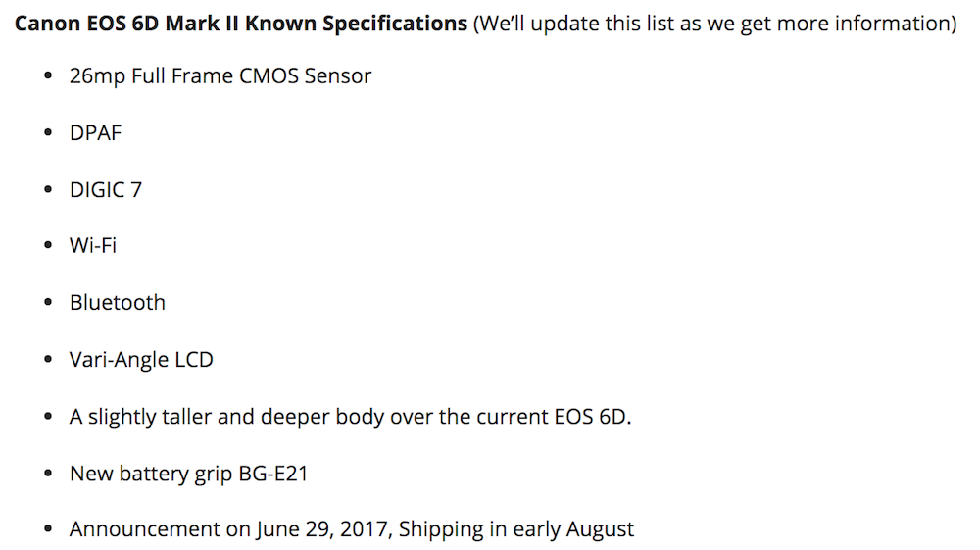Click the 'slightly taller and deeper body' line
Image resolution: width=980 pixels, height=550 pixels.
[351, 416]
